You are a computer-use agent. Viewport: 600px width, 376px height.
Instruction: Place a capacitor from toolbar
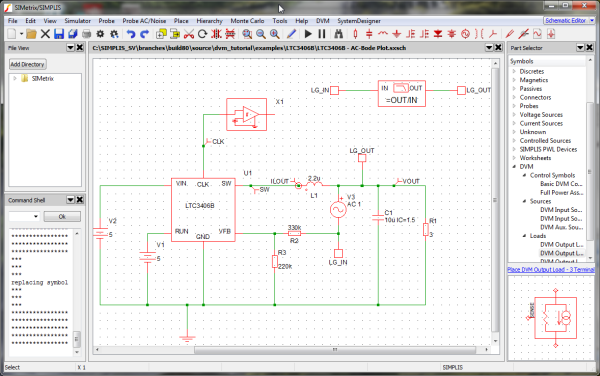point(369,34)
